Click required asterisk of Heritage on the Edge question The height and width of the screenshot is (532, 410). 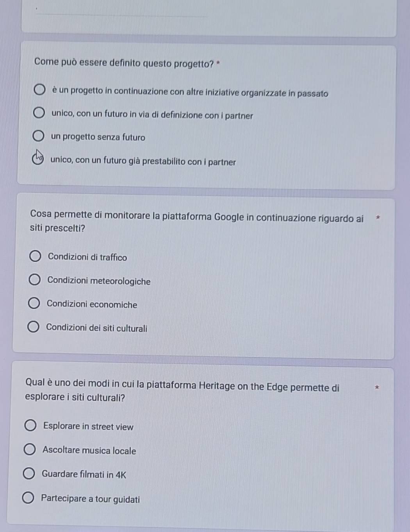point(377,388)
